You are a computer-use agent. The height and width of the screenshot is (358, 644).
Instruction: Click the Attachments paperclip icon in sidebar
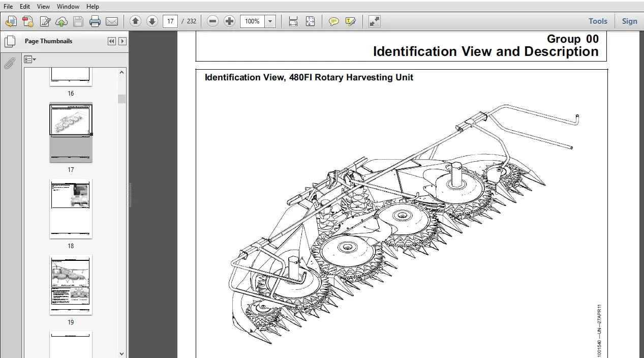pos(9,64)
